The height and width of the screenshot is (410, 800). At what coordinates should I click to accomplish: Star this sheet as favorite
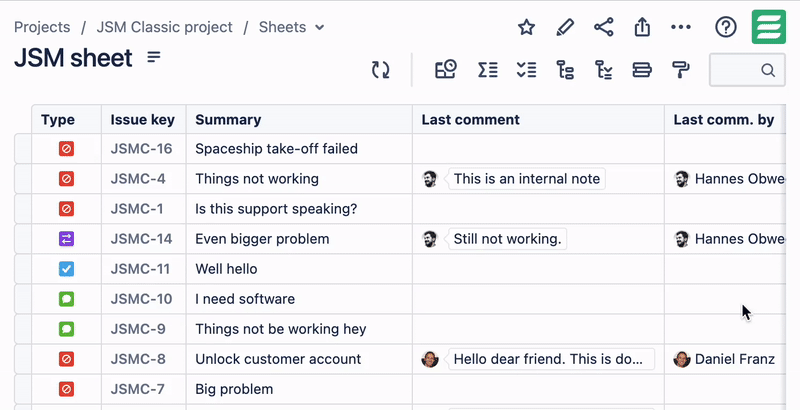pos(526,28)
